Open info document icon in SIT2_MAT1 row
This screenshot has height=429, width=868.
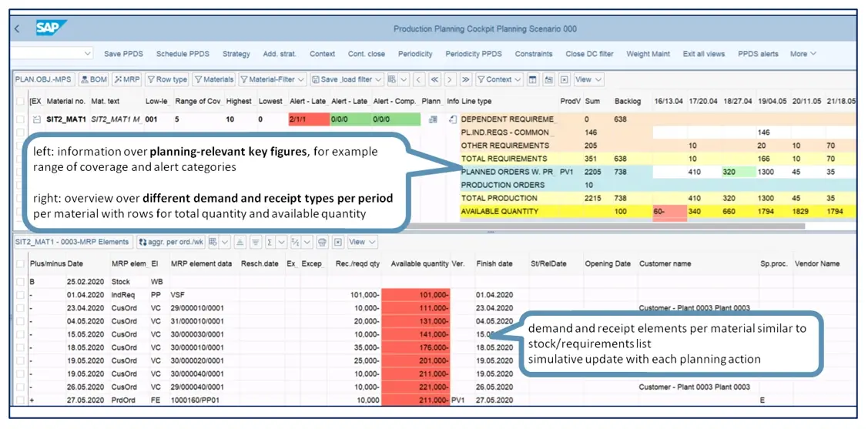452,119
